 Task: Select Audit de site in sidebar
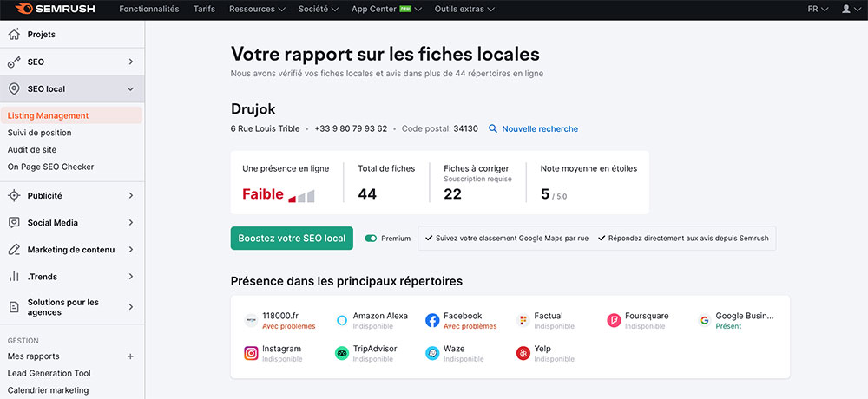32,149
